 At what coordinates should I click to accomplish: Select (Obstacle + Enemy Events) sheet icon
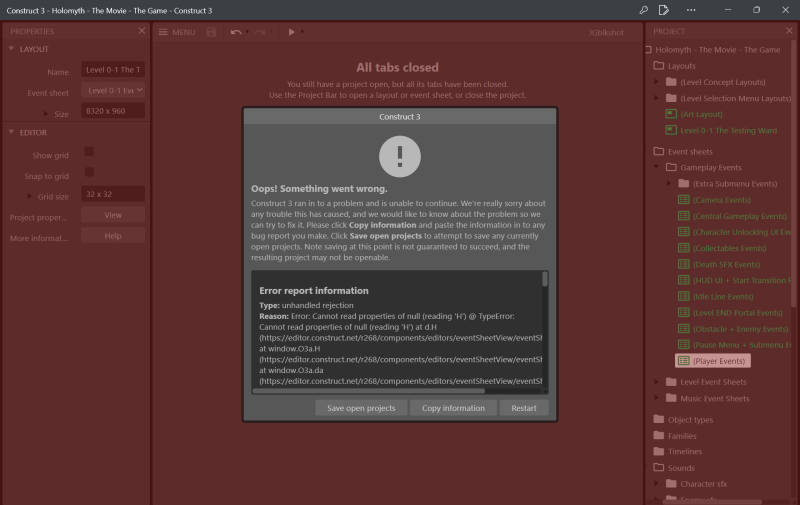[684, 329]
